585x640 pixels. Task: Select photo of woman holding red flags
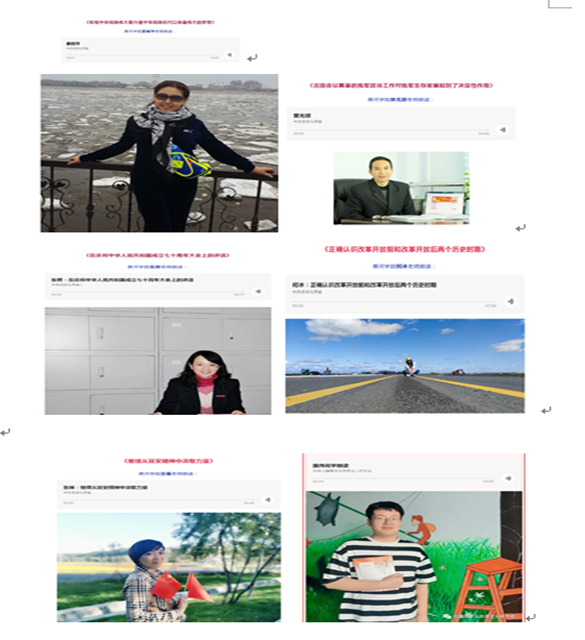169,567
